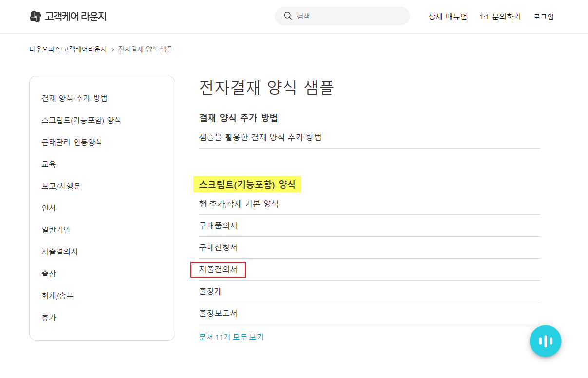Expand list with 문서 11개 모두 보기
Screen dimensions: 588x378
coord(231,337)
